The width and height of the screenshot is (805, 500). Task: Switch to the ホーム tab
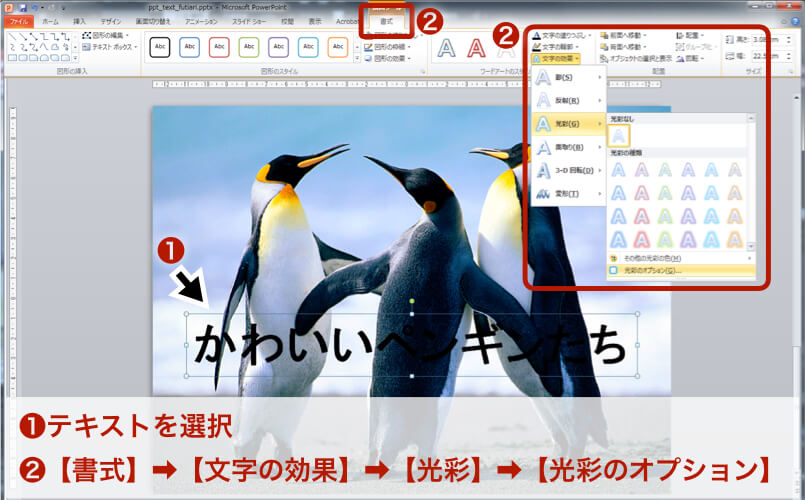coord(50,22)
